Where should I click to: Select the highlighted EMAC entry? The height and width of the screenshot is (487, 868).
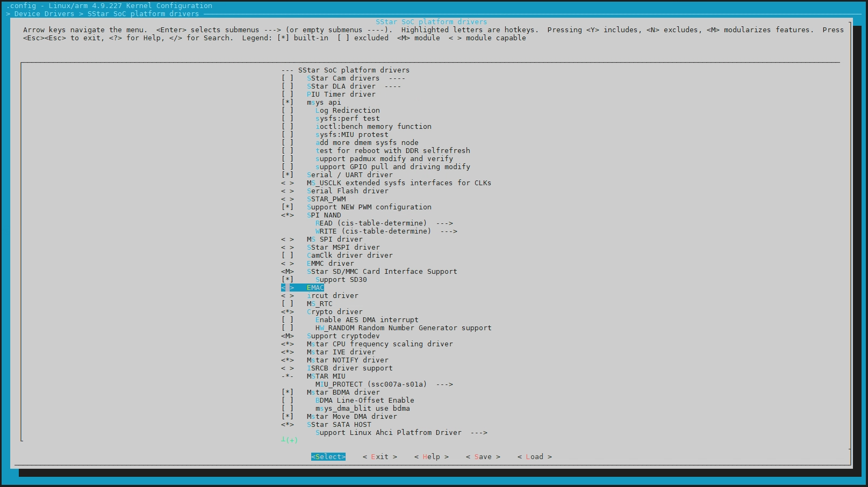[303, 288]
